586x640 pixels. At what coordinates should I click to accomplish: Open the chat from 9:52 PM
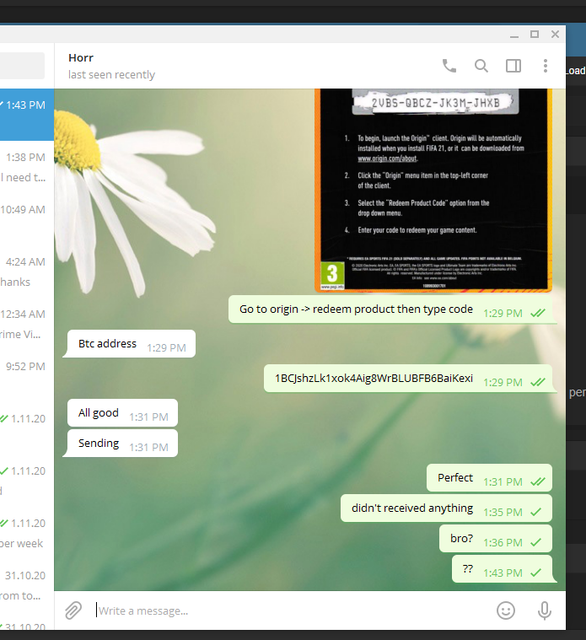pyautogui.click(x=27, y=376)
